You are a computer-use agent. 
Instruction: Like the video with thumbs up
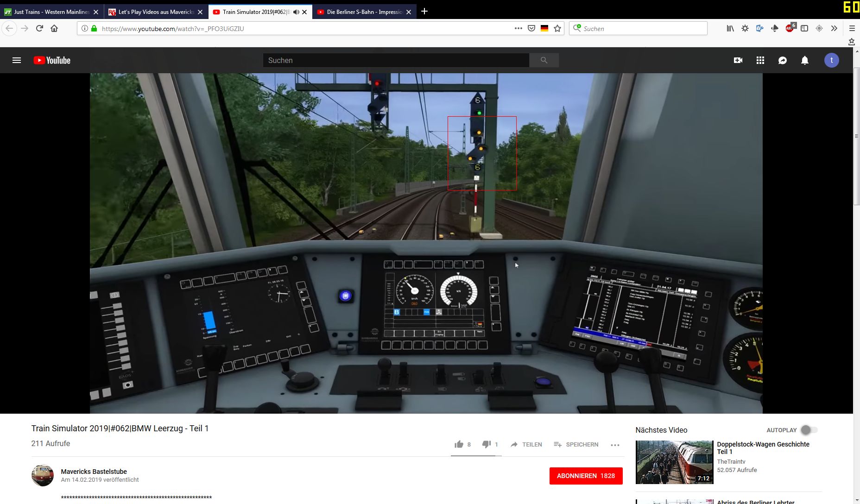point(459,444)
